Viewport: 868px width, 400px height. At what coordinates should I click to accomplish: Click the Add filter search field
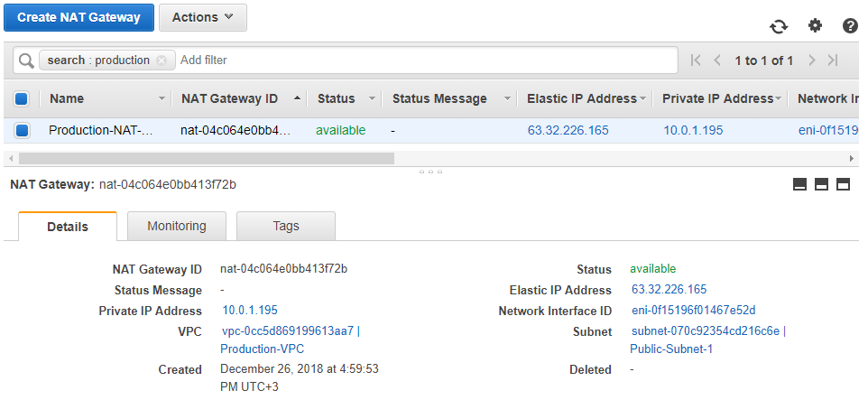coord(424,60)
